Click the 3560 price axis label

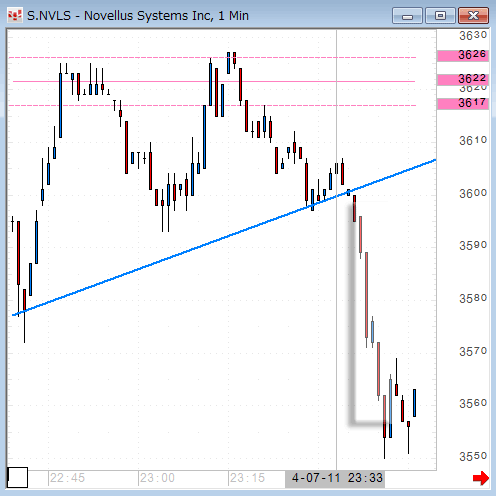473,404
